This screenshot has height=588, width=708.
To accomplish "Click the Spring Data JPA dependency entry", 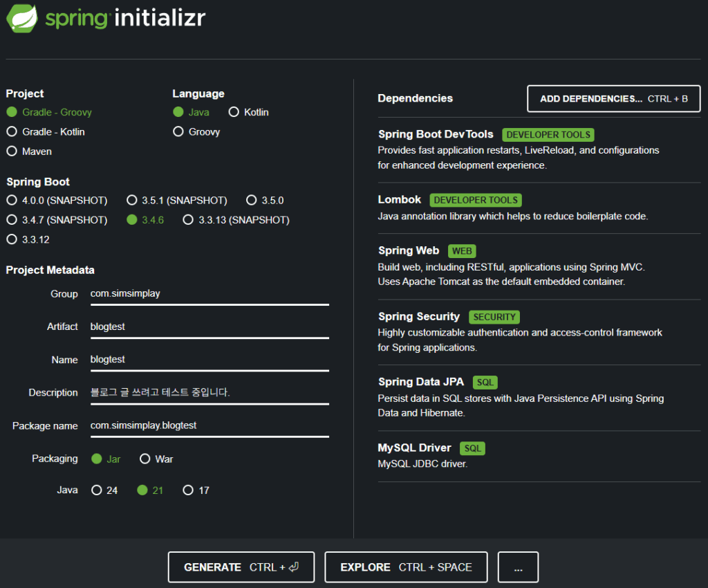I will [539, 398].
